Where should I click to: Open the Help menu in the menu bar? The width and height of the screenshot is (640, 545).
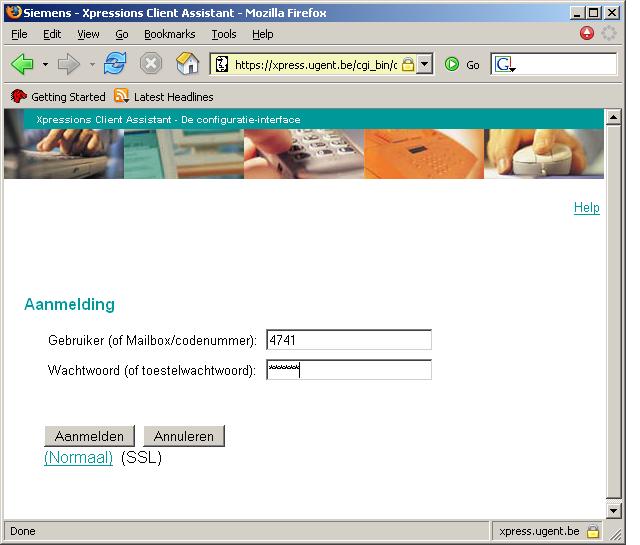(262, 34)
